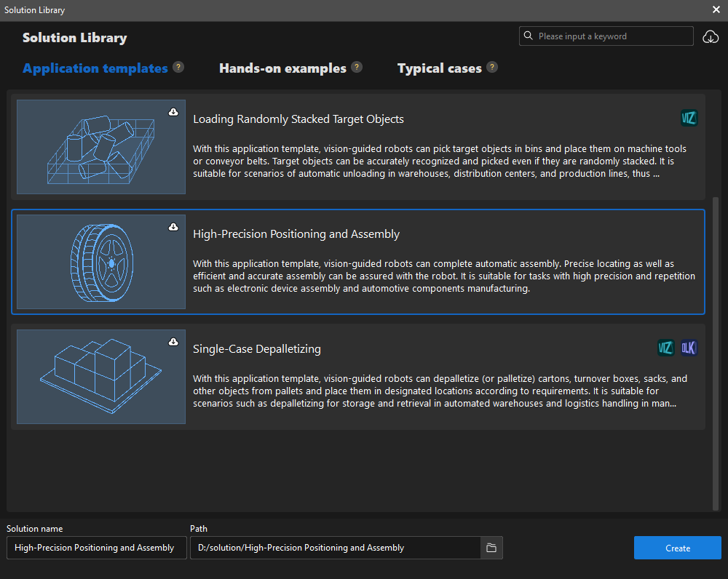The width and height of the screenshot is (728, 579).
Task: Click help icon next to Typical cases
Action: coord(492,68)
